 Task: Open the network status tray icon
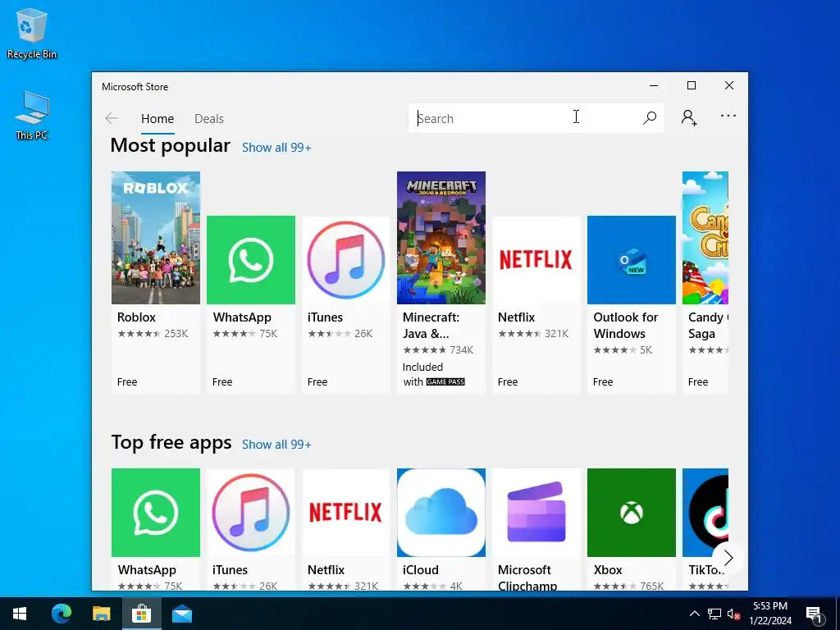714,614
